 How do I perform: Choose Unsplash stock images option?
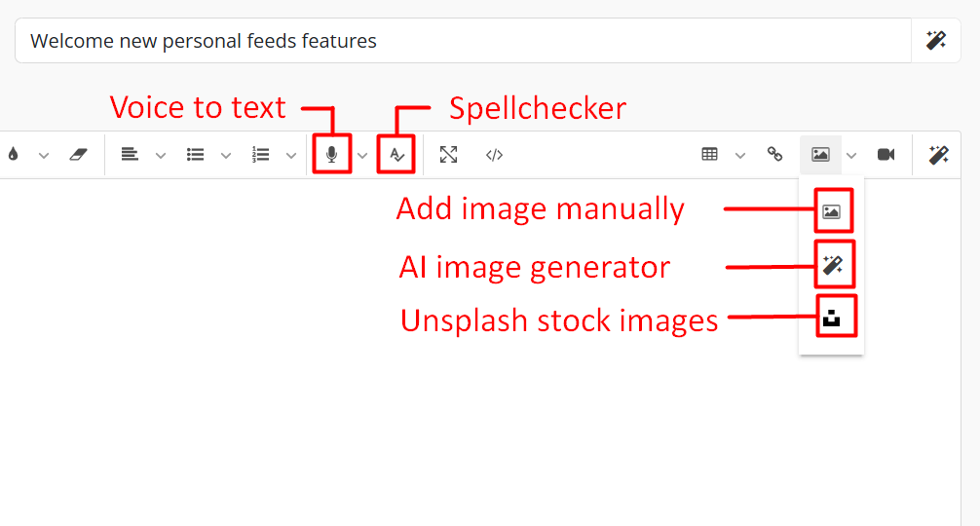click(x=831, y=318)
